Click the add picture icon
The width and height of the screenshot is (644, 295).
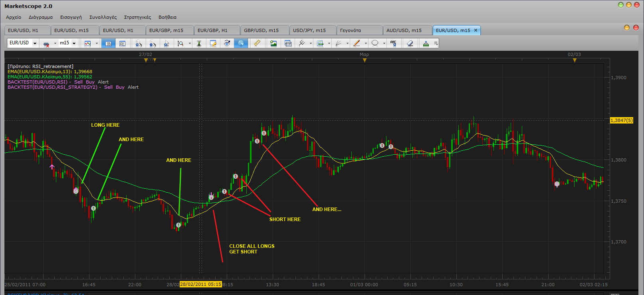pos(273,43)
